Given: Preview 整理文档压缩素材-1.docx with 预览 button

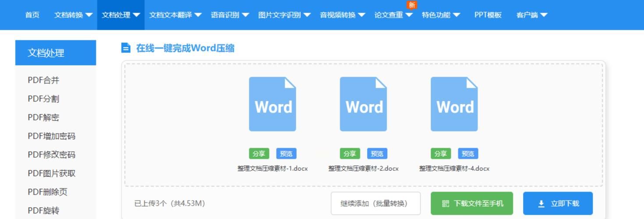Looking at the screenshot, I should 287,154.
